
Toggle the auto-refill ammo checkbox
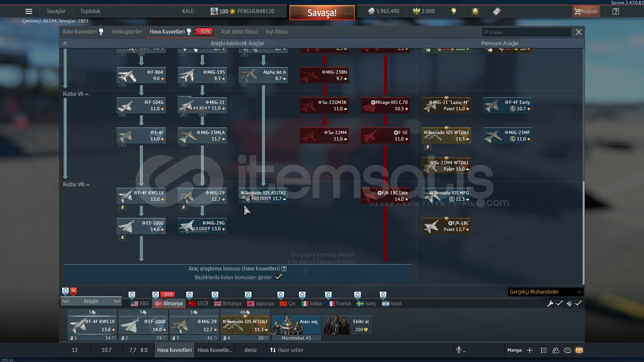[x=578, y=303]
